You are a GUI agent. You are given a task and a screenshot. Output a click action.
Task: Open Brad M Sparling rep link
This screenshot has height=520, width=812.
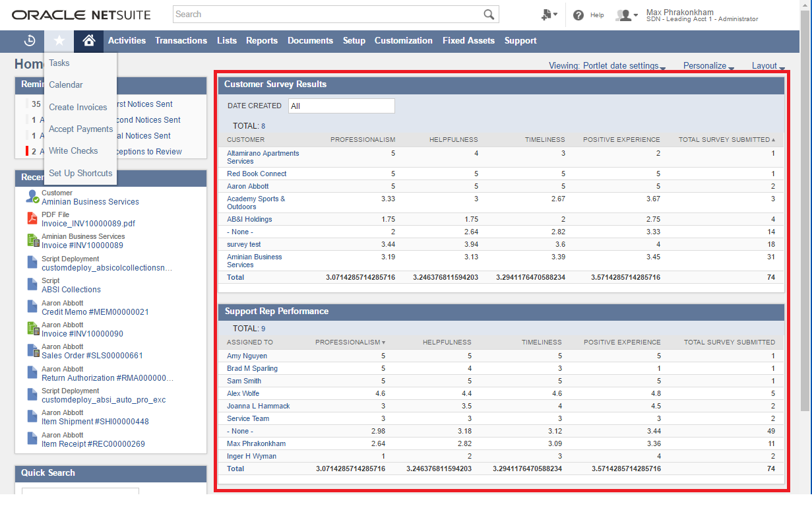(252, 368)
